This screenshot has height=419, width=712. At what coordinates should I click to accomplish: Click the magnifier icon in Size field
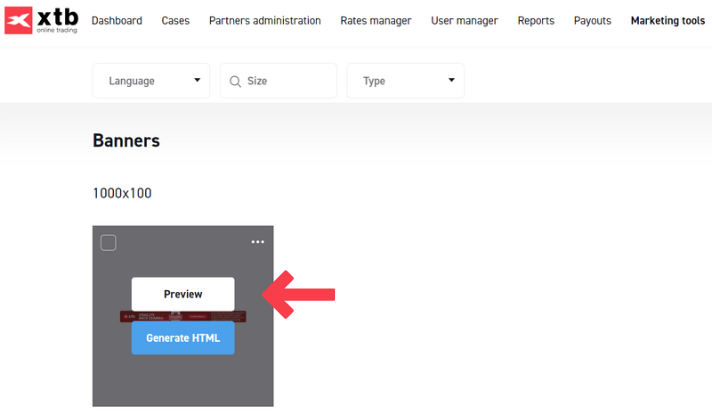tap(235, 81)
